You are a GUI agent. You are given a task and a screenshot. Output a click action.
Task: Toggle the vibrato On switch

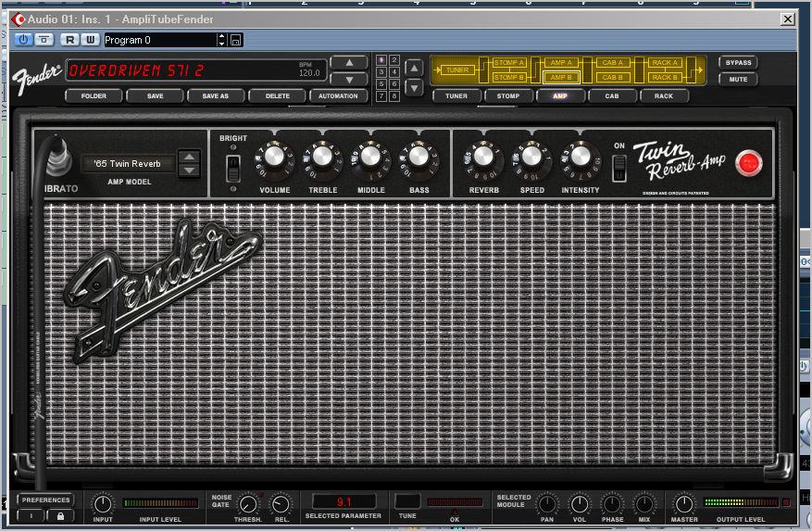(x=619, y=168)
